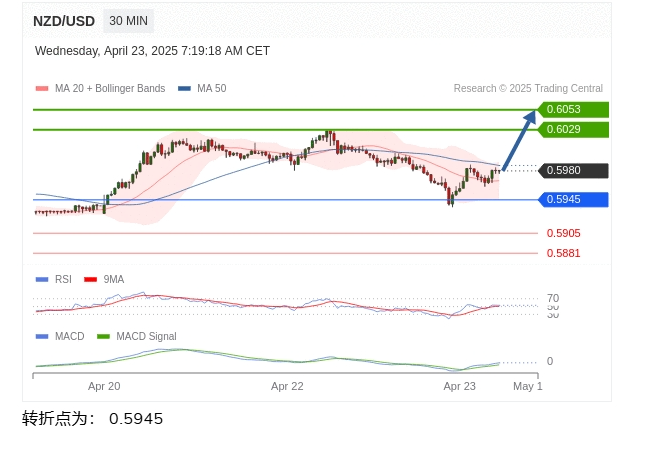Click the 9MA red legend swatch
Image resolution: width=660 pixels, height=454 pixels.
coord(90,279)
